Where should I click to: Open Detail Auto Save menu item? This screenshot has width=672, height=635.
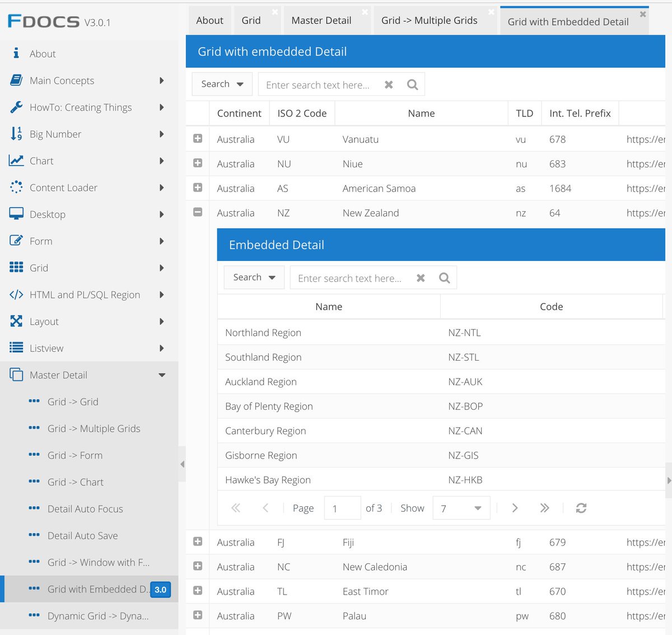[x=83, y=536]
